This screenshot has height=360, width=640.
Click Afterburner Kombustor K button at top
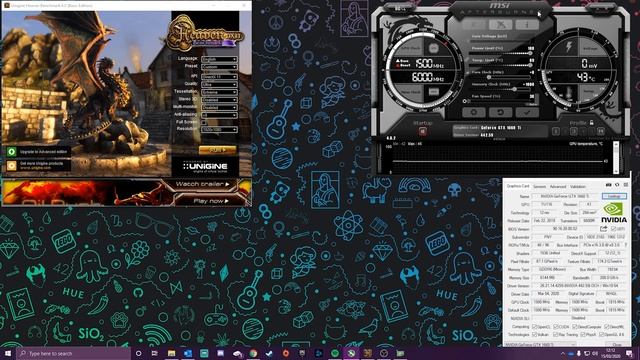point(474,25)
